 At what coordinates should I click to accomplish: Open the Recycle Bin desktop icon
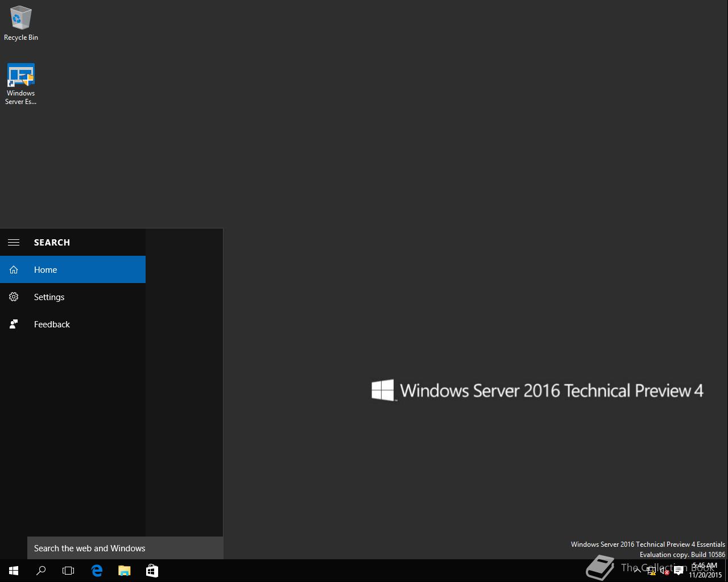point(20,24)
